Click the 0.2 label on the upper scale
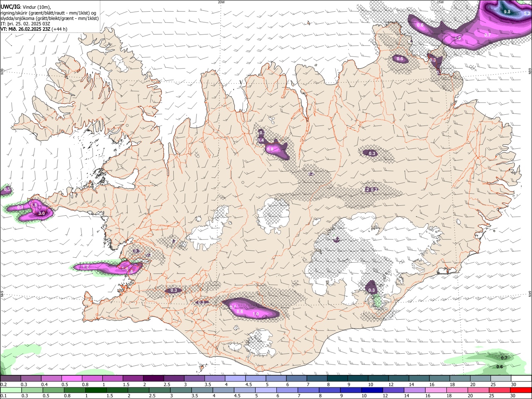The image size is (532, 399). pos(4,384)
